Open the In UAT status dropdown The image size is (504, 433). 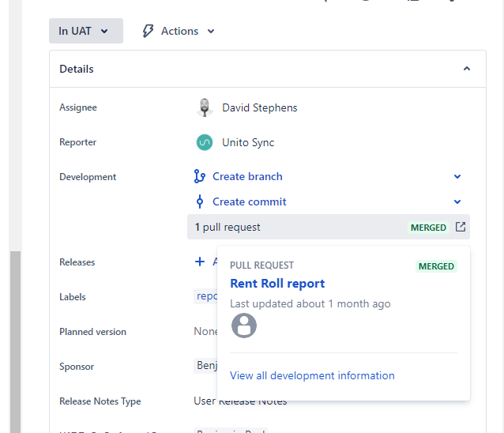click(x=86, y=31)
